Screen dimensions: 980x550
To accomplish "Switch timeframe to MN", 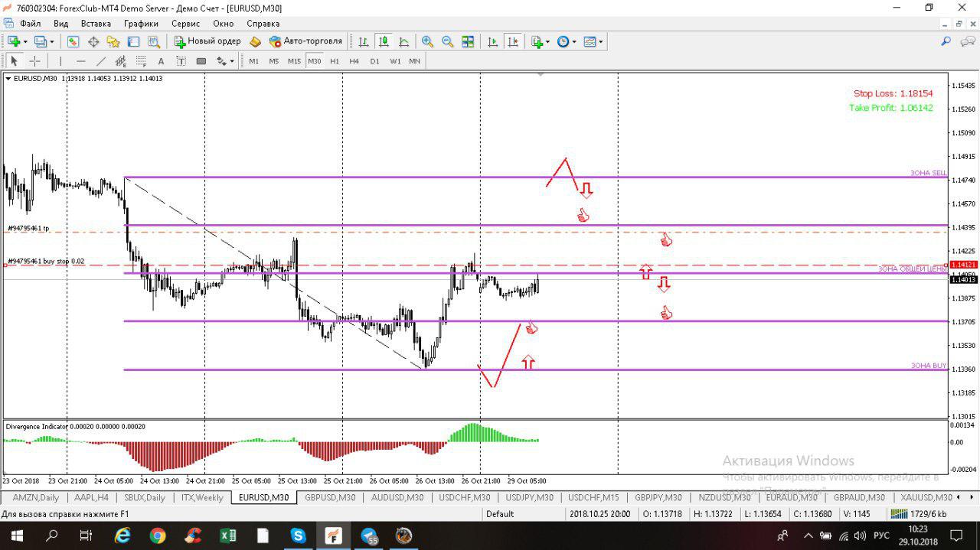I will 414,61.
